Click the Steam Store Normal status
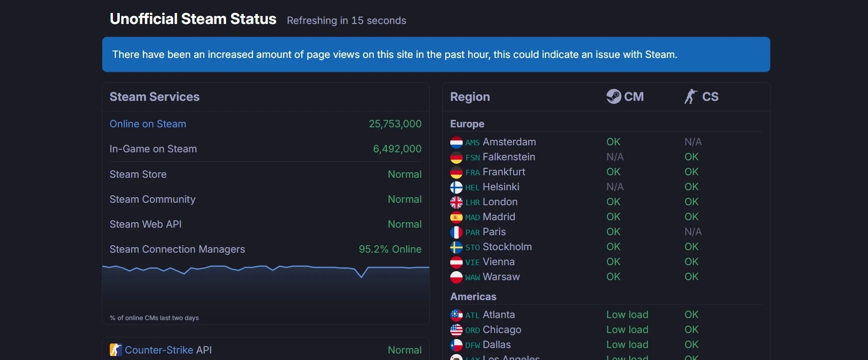Screen dimensions: 868x360 coord(404,174)
